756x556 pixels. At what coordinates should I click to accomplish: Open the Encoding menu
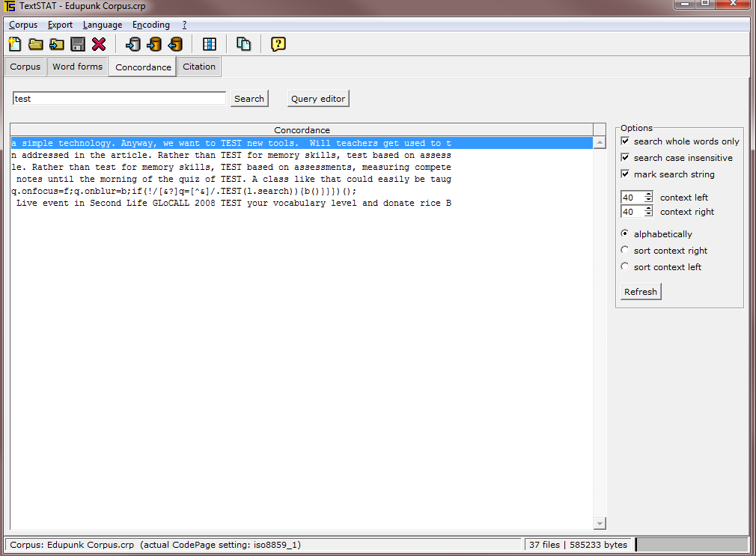click(151, 25)
